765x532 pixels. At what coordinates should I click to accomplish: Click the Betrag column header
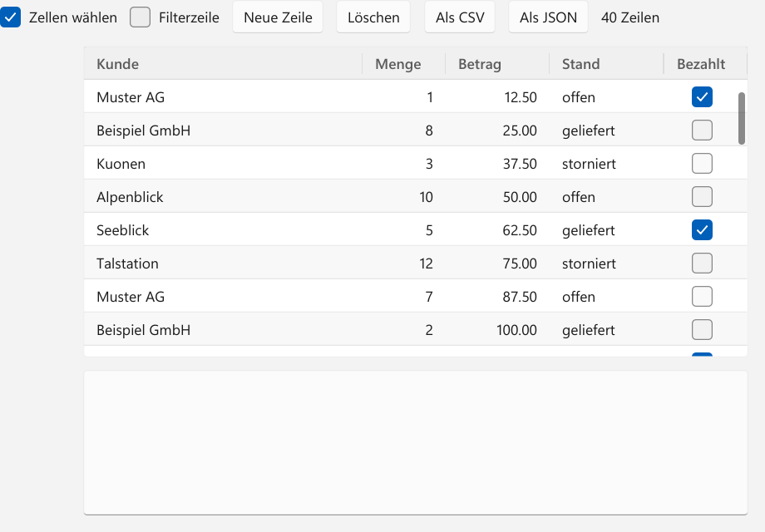[x=497, y=64]
